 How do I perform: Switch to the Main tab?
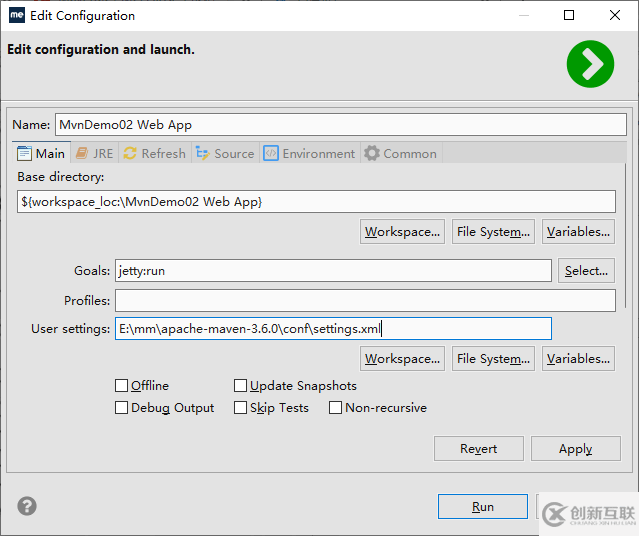point(41,153)
